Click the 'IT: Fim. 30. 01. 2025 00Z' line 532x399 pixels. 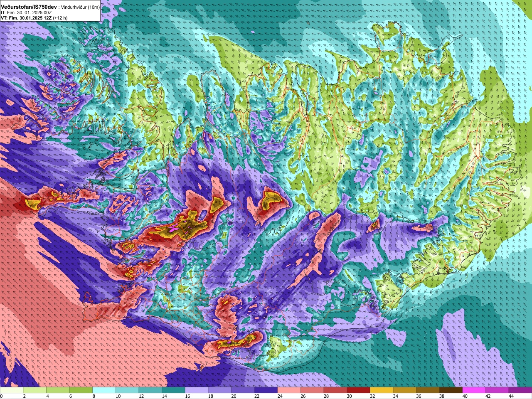pos(26,13)
